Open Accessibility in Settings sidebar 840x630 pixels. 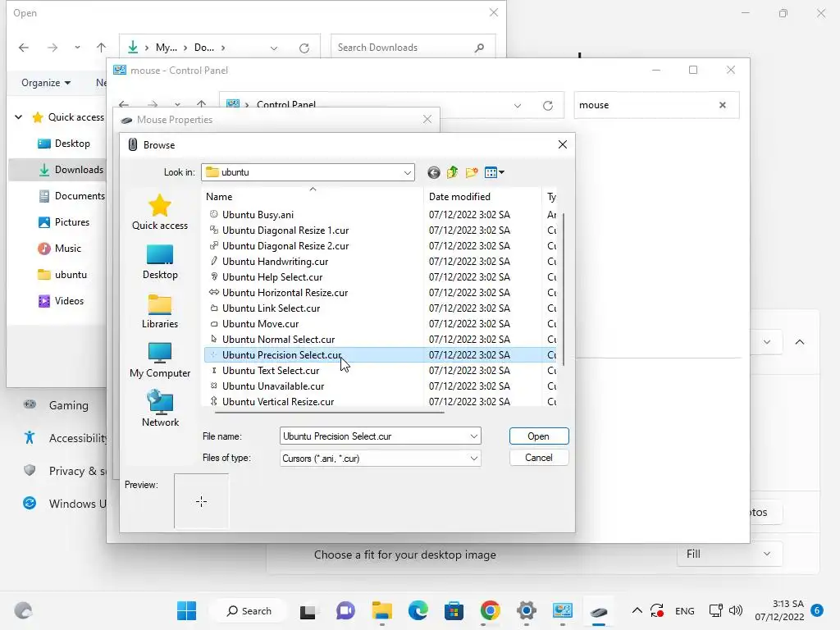[x=64, y=438]
